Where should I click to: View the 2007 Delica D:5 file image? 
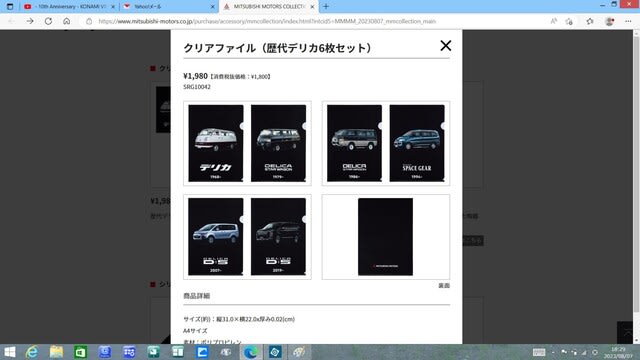pyautogui.click(x=216, y=237)
